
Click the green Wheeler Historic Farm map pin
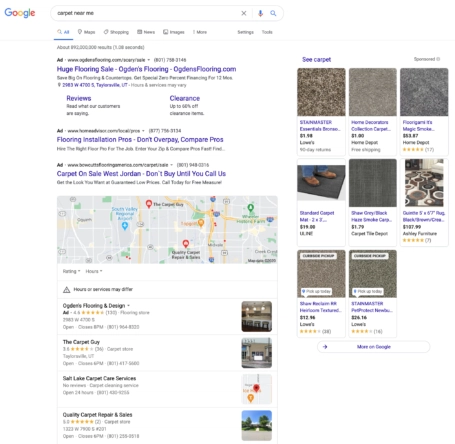[250, 208]
